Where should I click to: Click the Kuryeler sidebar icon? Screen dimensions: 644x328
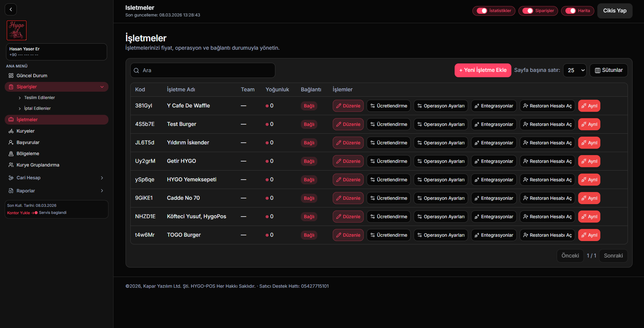coord(11,131)
